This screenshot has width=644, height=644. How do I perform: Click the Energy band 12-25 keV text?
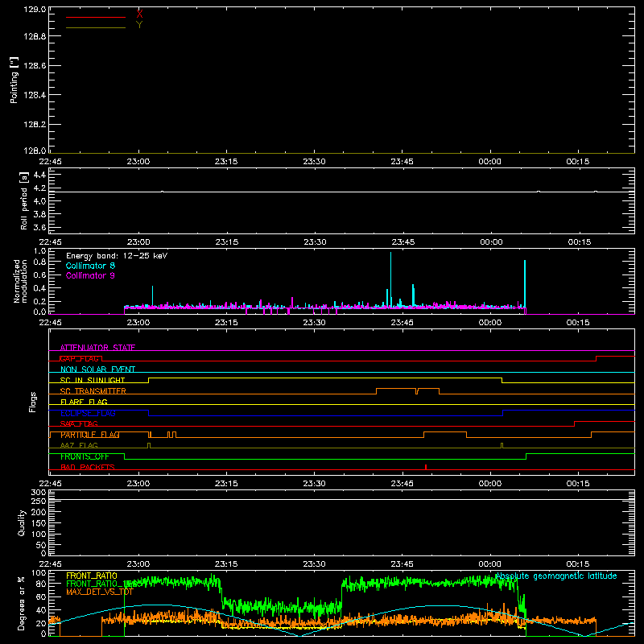pos(117,256)
